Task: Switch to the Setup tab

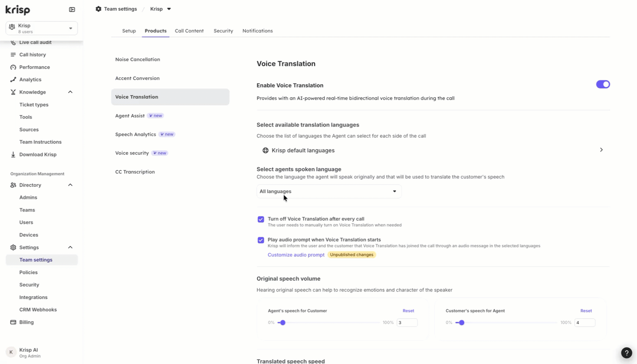Action: [x=129, y=31]
